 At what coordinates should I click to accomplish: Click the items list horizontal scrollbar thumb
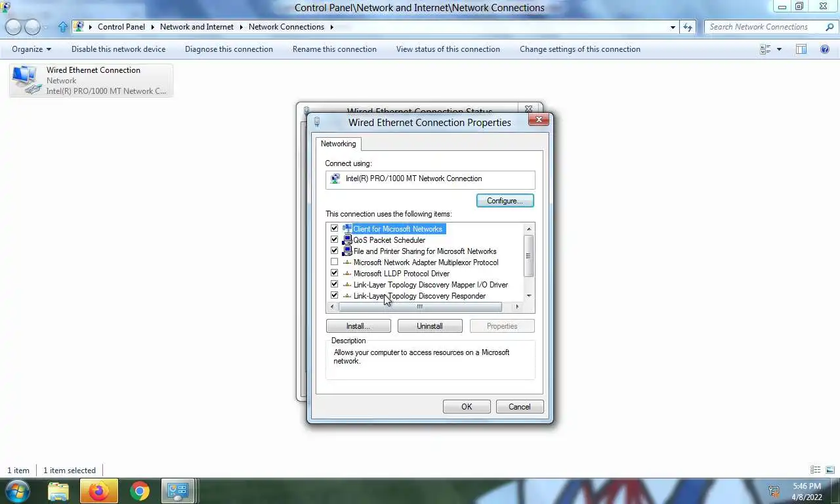420,306
